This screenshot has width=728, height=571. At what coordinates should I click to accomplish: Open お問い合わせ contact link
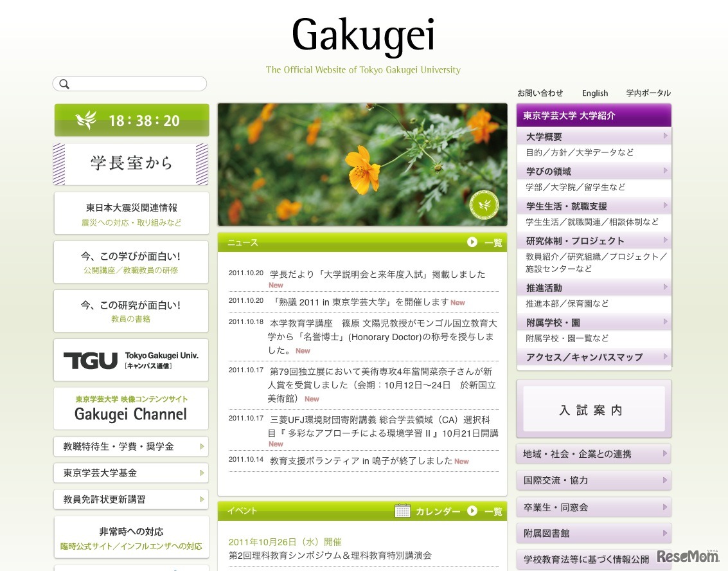coord(540,93)
